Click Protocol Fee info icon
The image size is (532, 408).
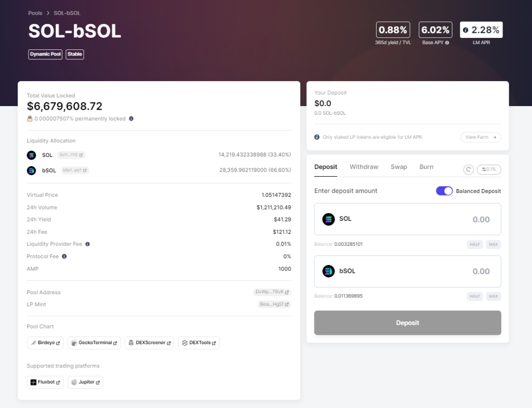pos(64,256)
